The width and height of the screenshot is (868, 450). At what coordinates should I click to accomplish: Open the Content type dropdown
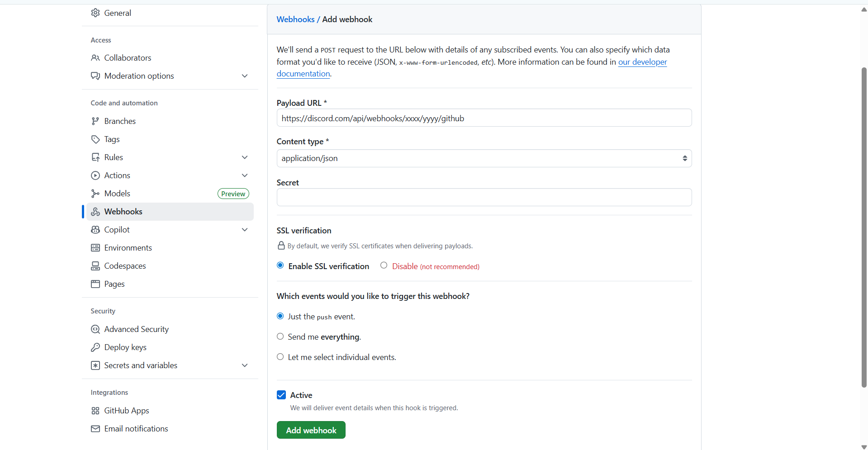484,158
